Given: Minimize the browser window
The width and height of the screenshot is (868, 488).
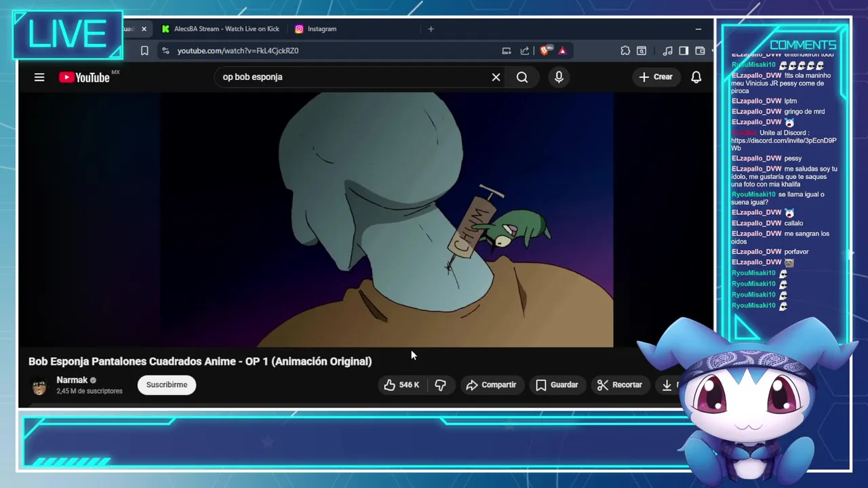Looking at the screenshot, I should (698, 29).
